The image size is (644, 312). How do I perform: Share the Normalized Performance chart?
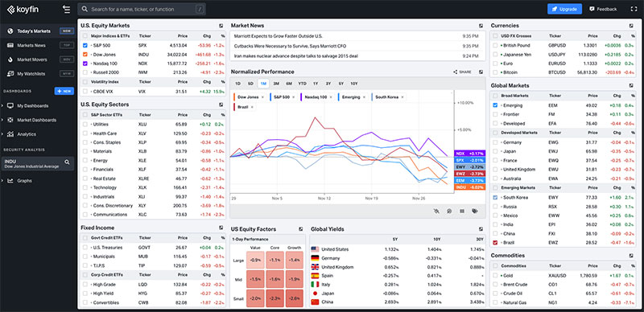point(462,72)
